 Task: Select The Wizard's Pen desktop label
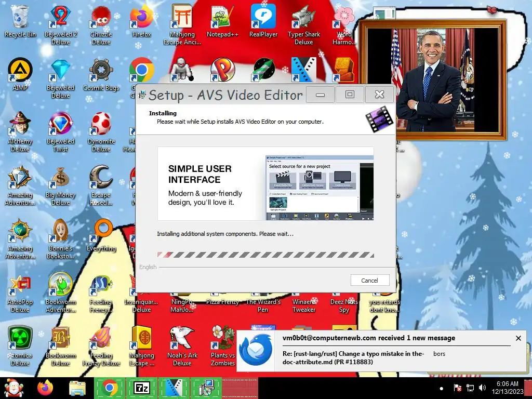click(263, 305)
